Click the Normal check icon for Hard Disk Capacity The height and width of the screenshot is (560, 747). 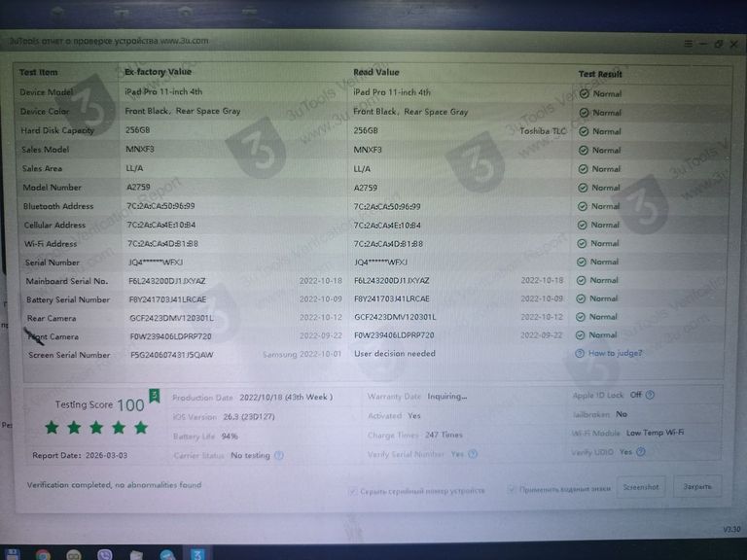584,131
